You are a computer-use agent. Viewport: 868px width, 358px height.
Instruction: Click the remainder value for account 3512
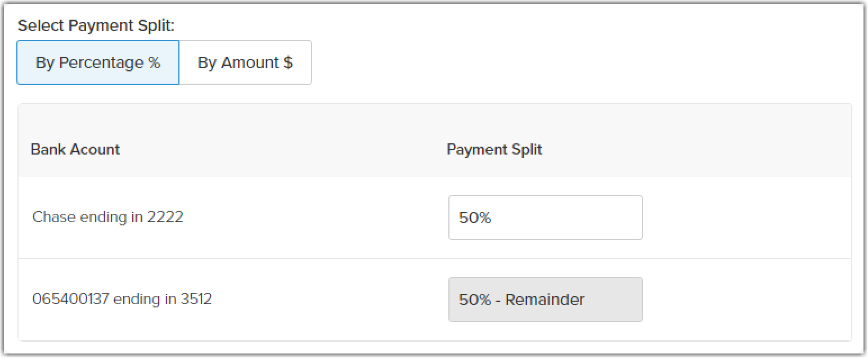tap(545, 300)
